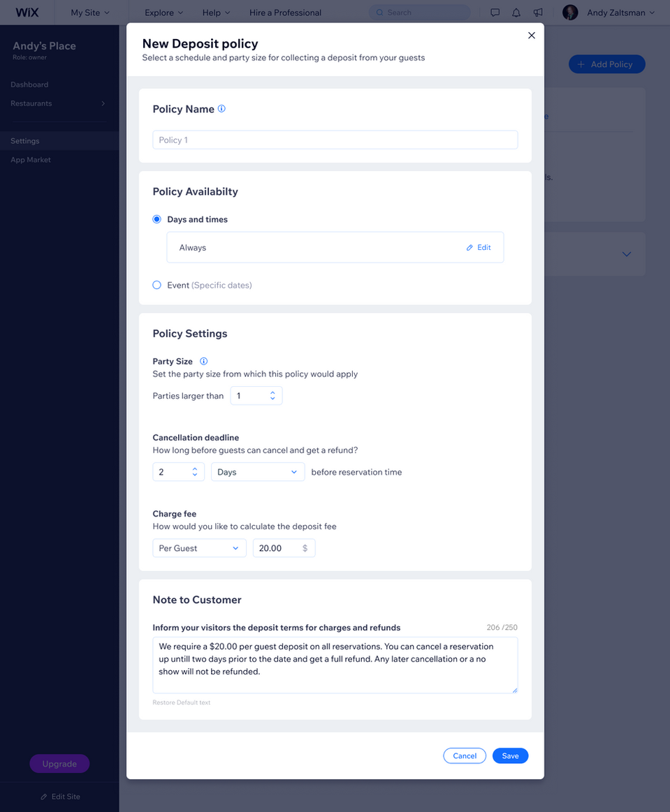Click Restore Default text
670x812 pixels.
point(182,702)
